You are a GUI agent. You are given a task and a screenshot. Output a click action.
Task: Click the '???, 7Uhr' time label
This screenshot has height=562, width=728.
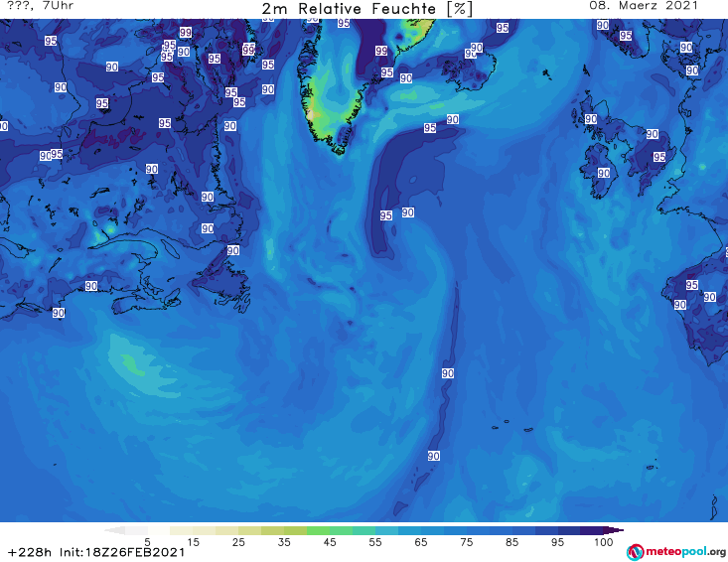pyautogui.click(x=41, y=6)
